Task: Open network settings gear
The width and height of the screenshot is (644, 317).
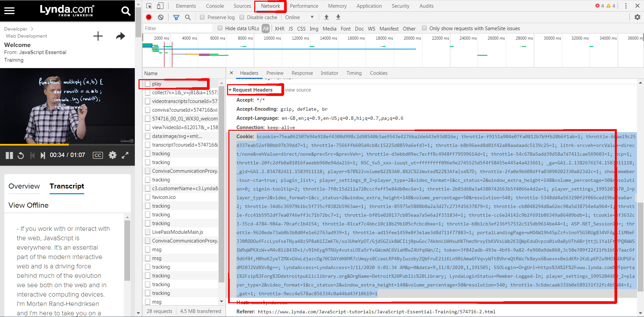Action: coord(637,17)
